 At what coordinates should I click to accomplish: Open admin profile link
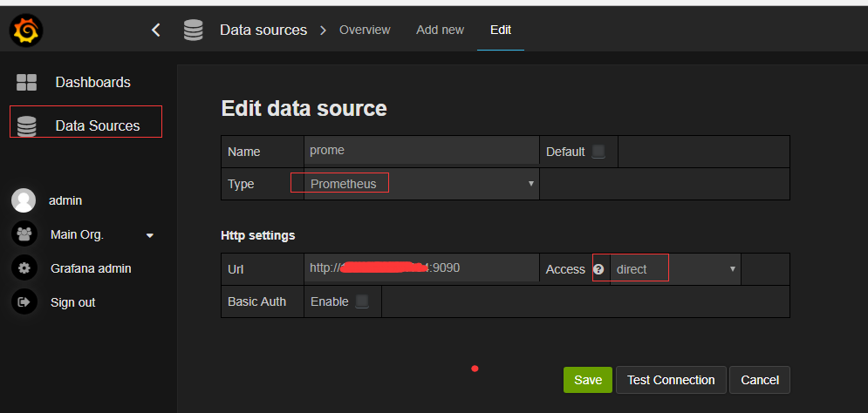point(65,200)
